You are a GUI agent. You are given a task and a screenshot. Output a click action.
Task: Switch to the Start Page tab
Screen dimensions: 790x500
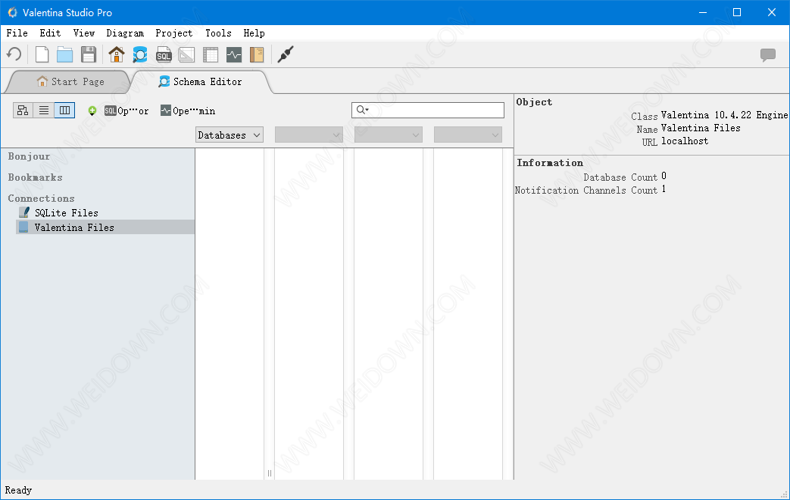coord(70,82)
